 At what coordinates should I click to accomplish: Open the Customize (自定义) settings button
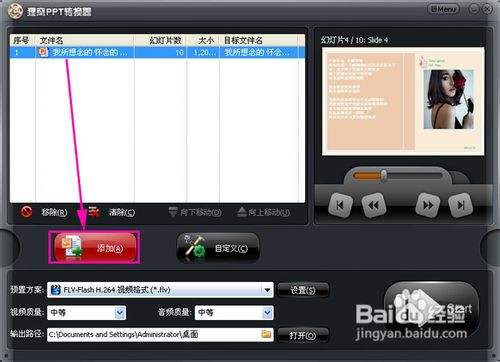218,248
